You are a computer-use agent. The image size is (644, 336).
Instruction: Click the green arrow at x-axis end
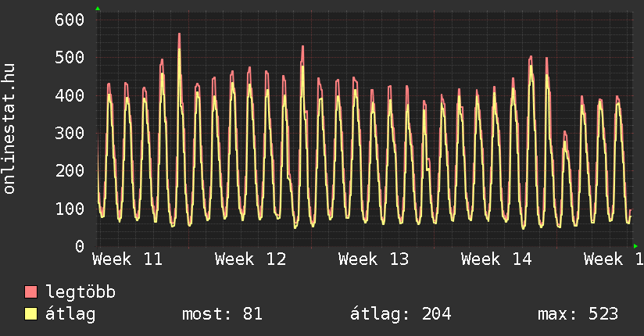[635, 246]
